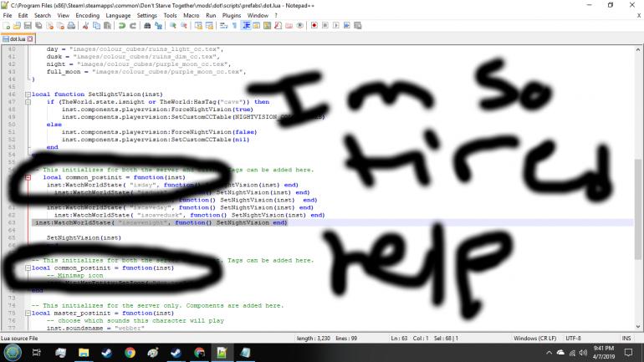This screenshot has height=362, width=644.
Task: Open Task View on taskbar
Action: coord(37,353)
